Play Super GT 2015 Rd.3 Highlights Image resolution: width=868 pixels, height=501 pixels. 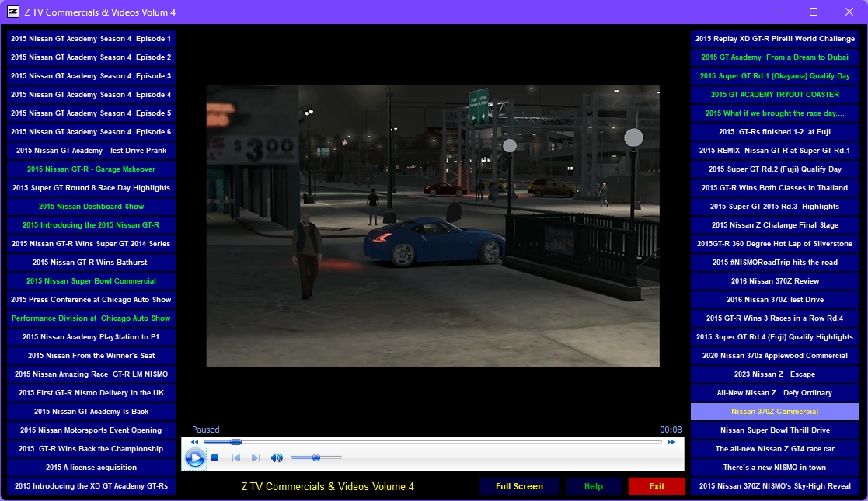pyautogui.click(x=775, y=207)
